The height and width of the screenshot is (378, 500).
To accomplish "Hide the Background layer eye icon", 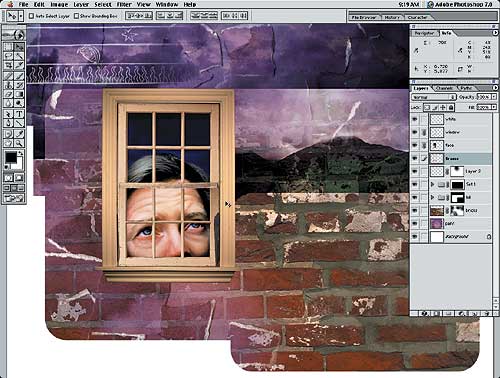I will (415, 237).
